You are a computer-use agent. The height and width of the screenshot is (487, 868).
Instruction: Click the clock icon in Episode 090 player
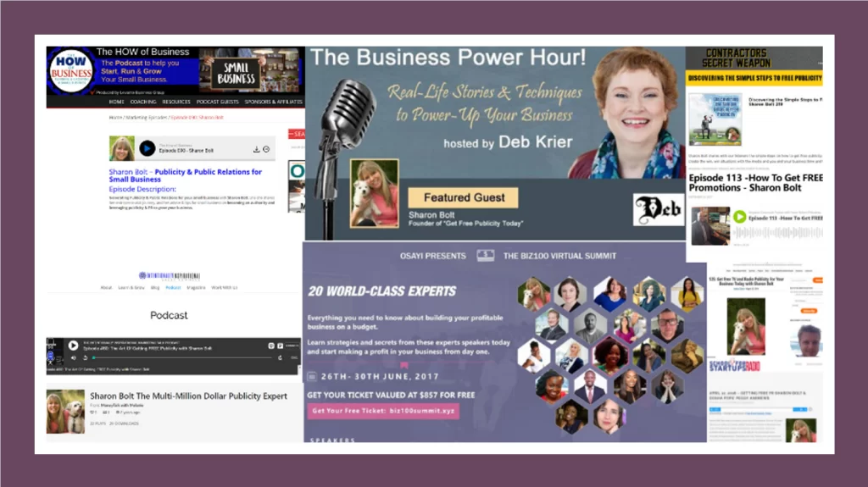[266, 149]
